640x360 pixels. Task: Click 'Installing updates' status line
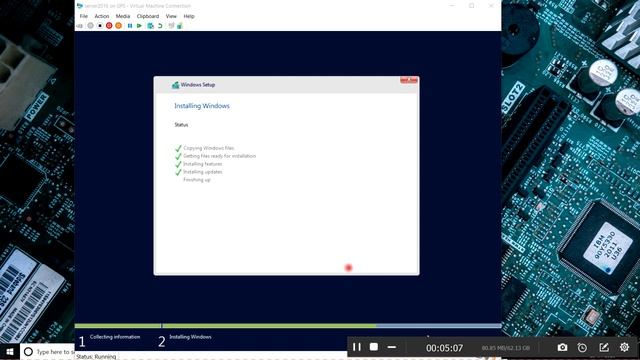pyautogui.click(x=202, y=172)
